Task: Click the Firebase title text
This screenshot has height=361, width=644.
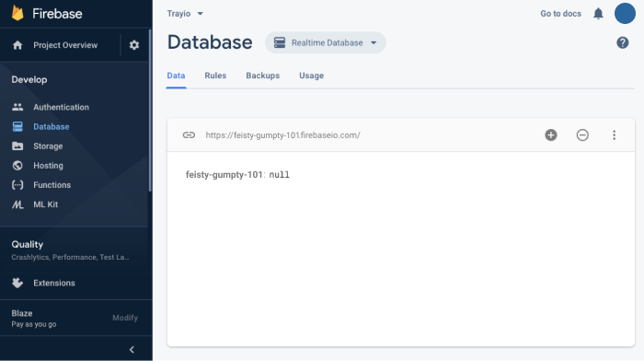Action: pyautogui.click(x=57, y=14)
